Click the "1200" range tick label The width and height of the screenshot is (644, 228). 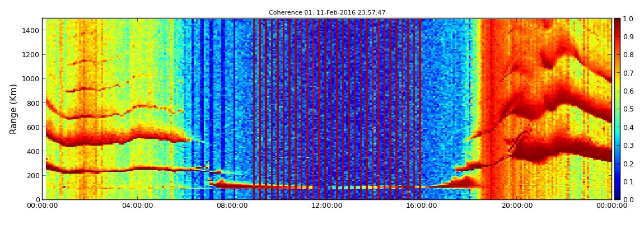pyautogui.click(x=32, y=55)
